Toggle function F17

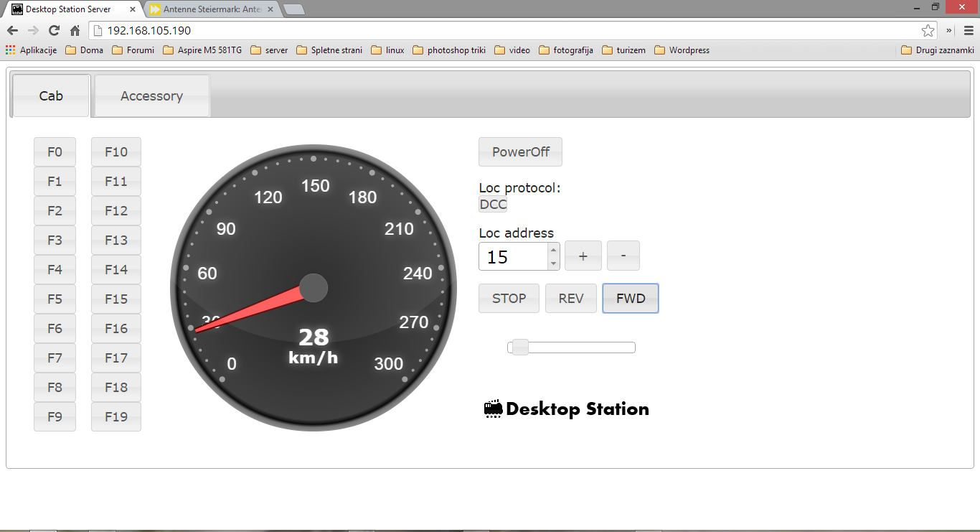116,358
